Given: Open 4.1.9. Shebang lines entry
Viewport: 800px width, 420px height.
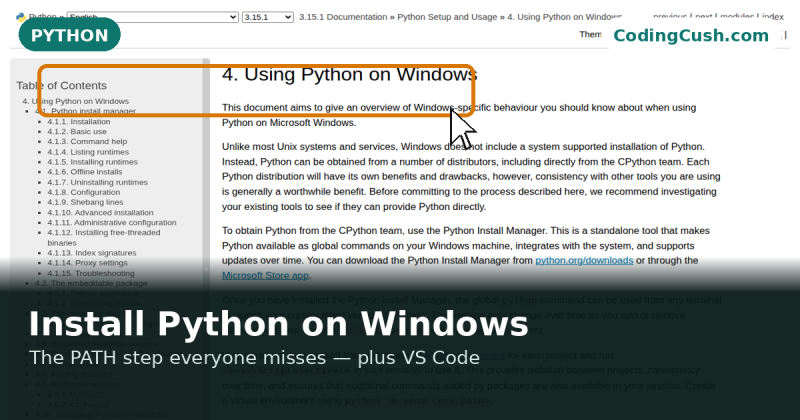Looking at the screenshot, I should pyautogui.click(x=85, y=202).
